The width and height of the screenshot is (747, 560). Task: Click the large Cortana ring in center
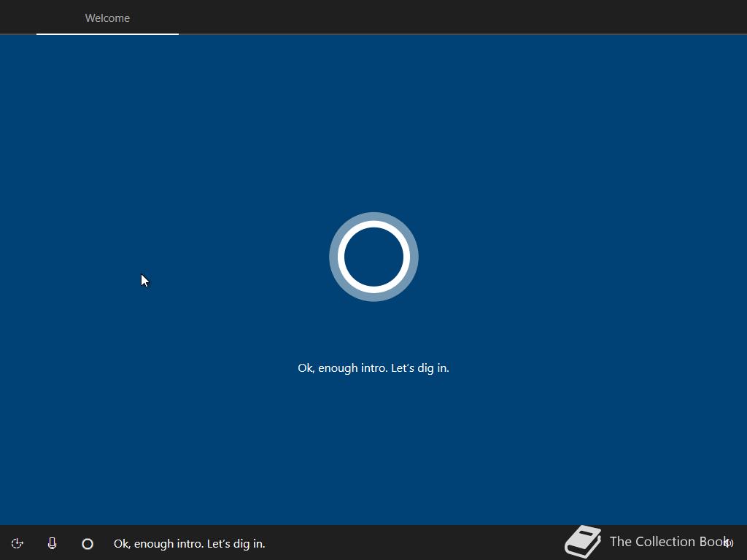[x=373, y=257]
